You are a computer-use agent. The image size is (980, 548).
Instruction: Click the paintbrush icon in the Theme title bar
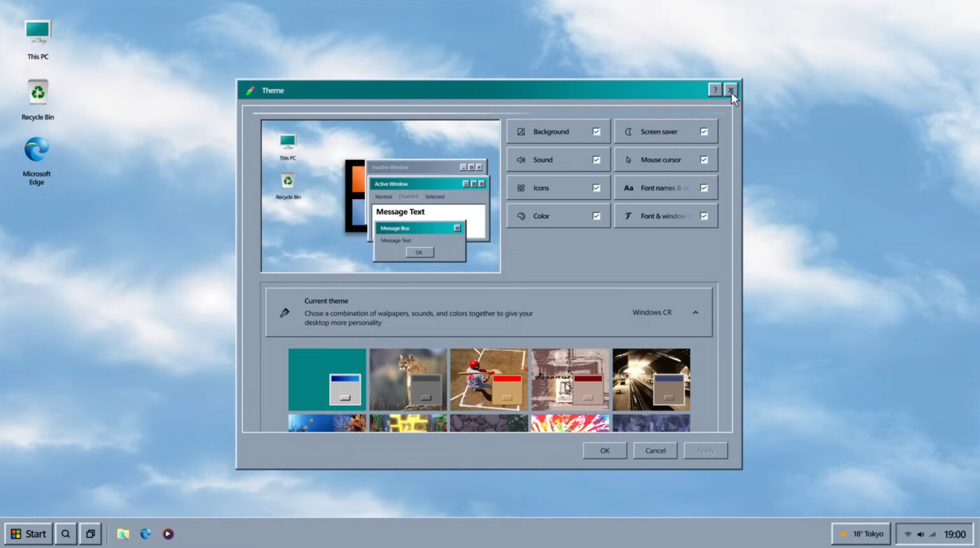click(x=251, y=90)
